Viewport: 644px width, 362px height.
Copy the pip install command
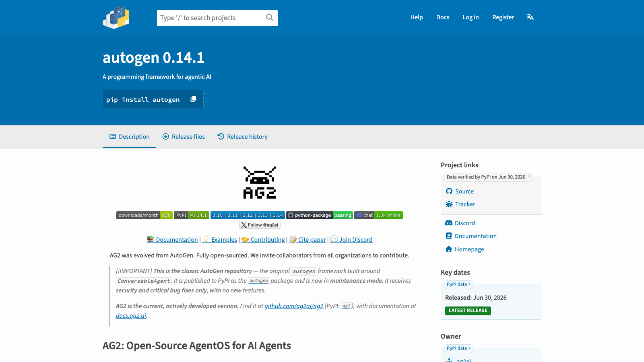[x=193, y=99]
